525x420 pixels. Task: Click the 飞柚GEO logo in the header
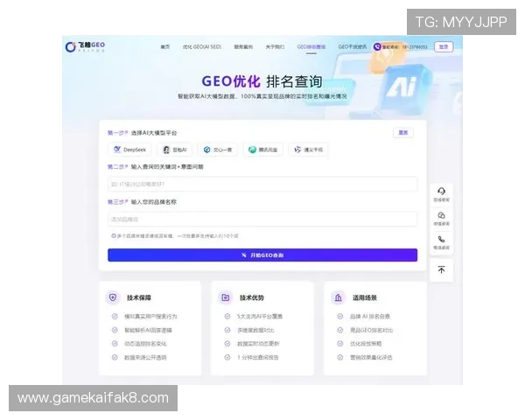[x=85, y=46]
